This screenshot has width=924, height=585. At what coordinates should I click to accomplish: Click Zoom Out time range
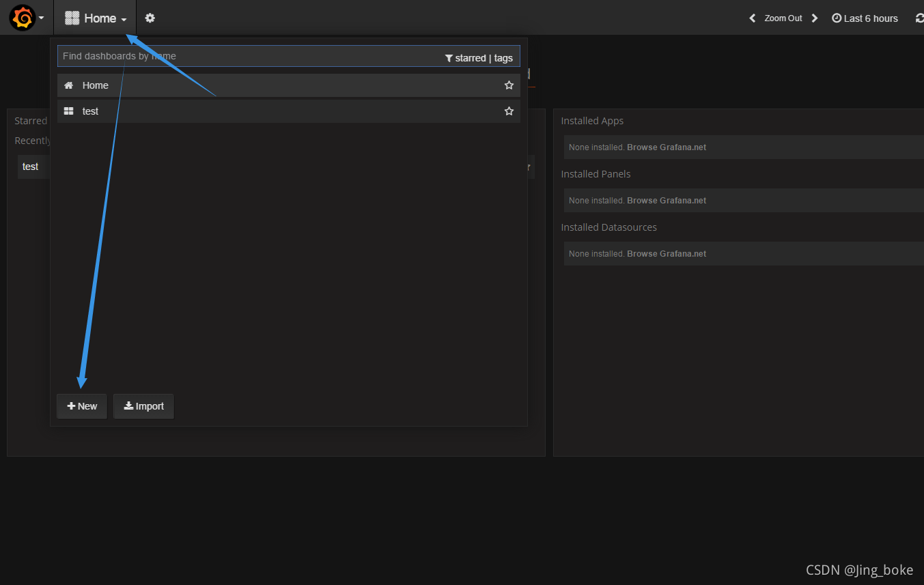(783, 18)
